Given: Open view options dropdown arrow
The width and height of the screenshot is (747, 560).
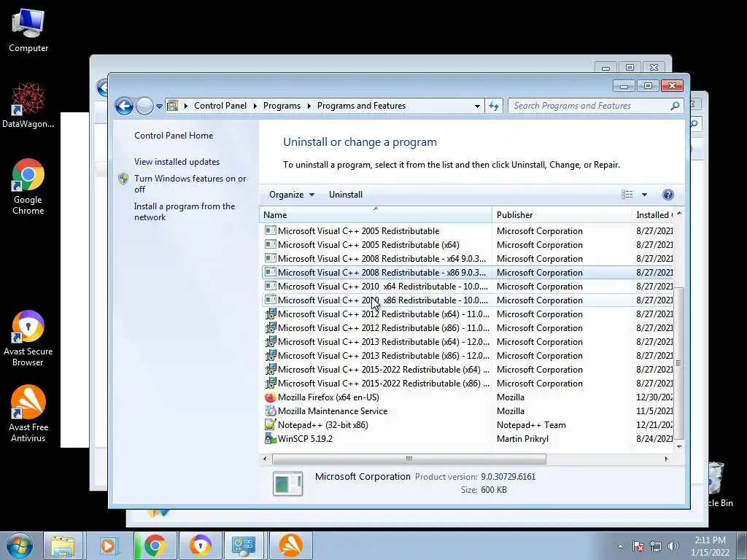Looking at the screenshot, I should coord(644,195).
